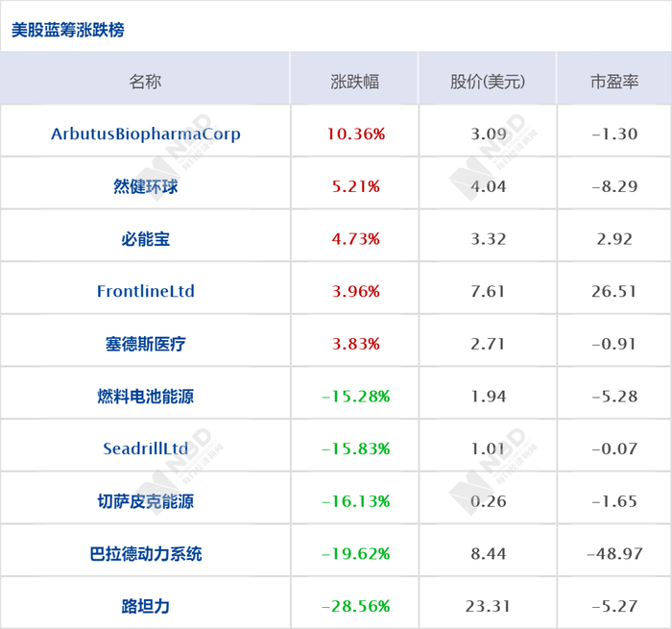The width and height of the screenshot is (672, 629).
Task: Open the 然健环球 stock link
Action: [146, 186]
